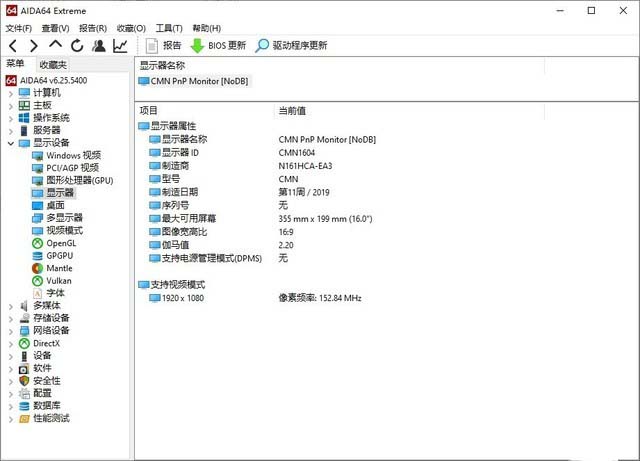Viewport: 640px width, 461px height.
Task: Go up one level with up arrow icon
Action: pos(56,45)
